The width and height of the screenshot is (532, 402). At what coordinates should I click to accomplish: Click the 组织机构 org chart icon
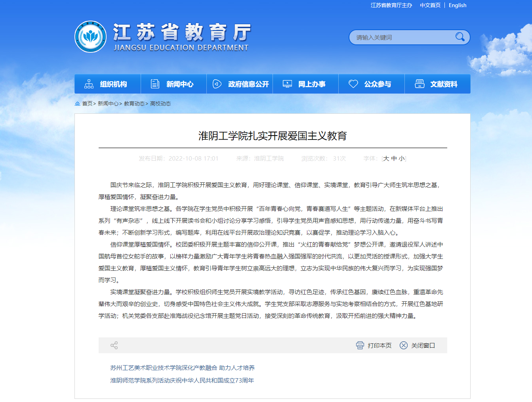click(89, 84)
